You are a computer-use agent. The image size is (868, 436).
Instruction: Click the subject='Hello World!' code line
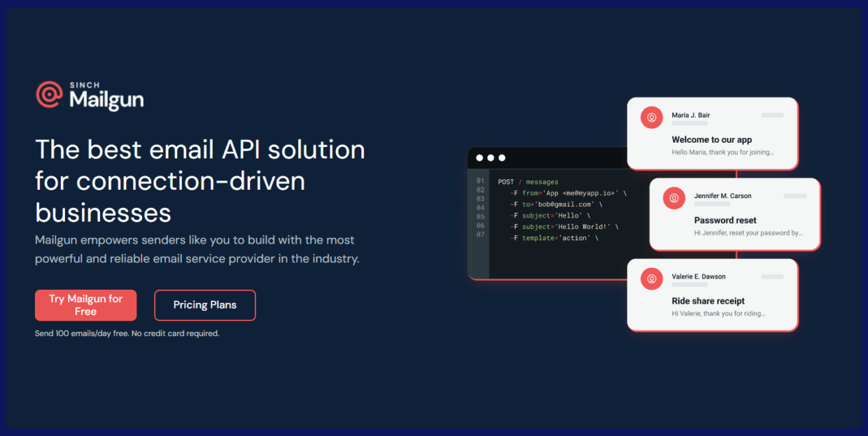click(564, 227)
